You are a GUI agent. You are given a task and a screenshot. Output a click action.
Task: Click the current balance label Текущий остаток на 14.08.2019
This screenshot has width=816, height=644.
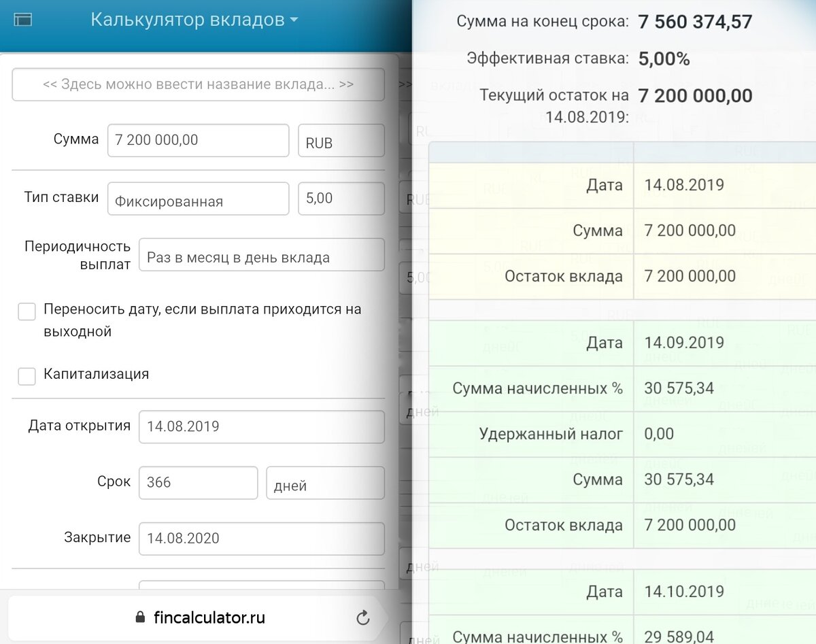tap(554, 106)
